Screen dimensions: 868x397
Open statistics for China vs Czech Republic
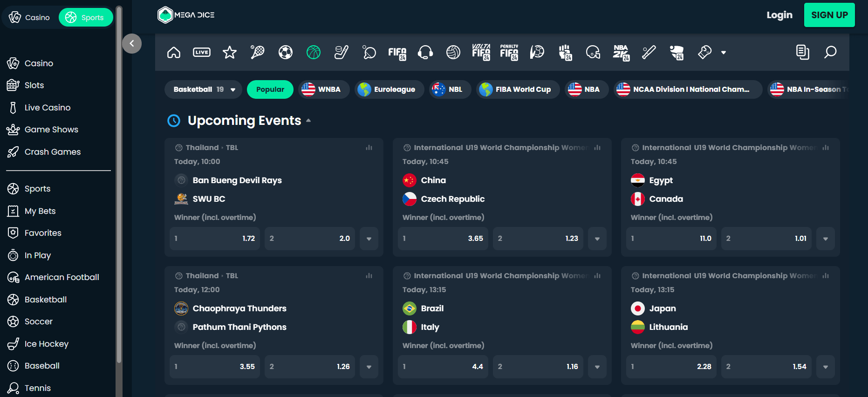pos(597,148)
